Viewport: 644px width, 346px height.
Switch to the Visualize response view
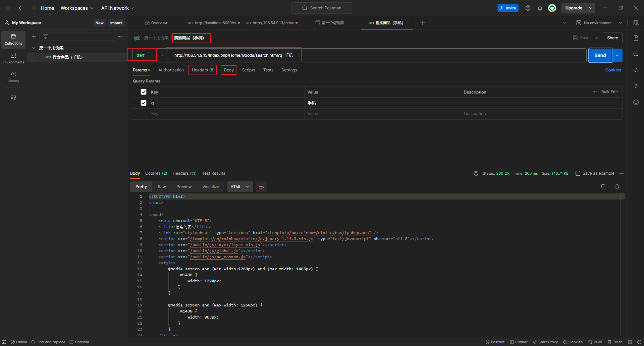tap(211, 187)
